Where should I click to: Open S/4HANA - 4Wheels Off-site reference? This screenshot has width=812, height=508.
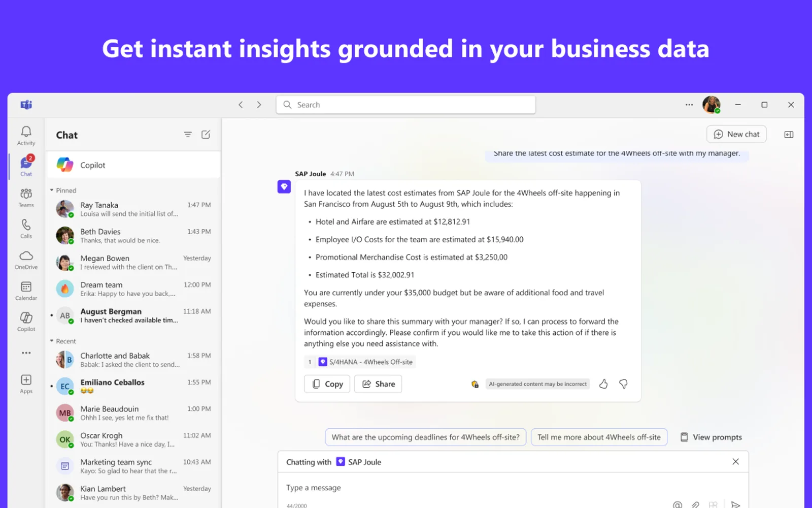click(360, 362)
